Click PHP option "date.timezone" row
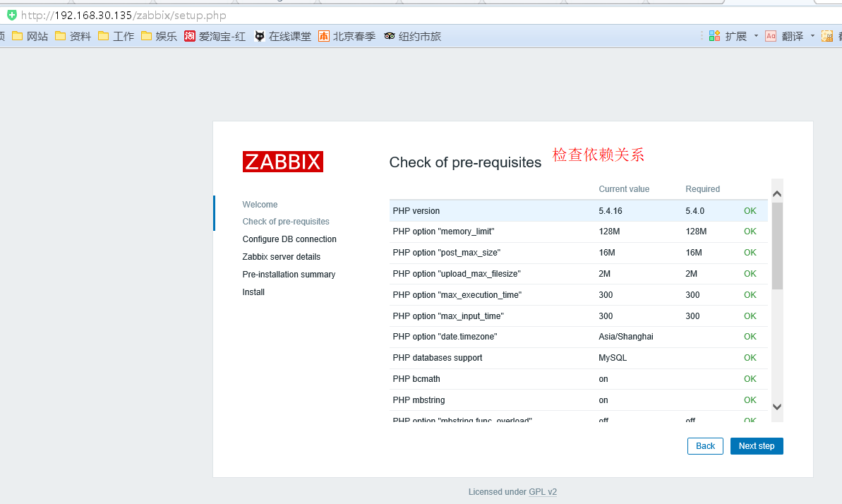 tap(578, 337)
